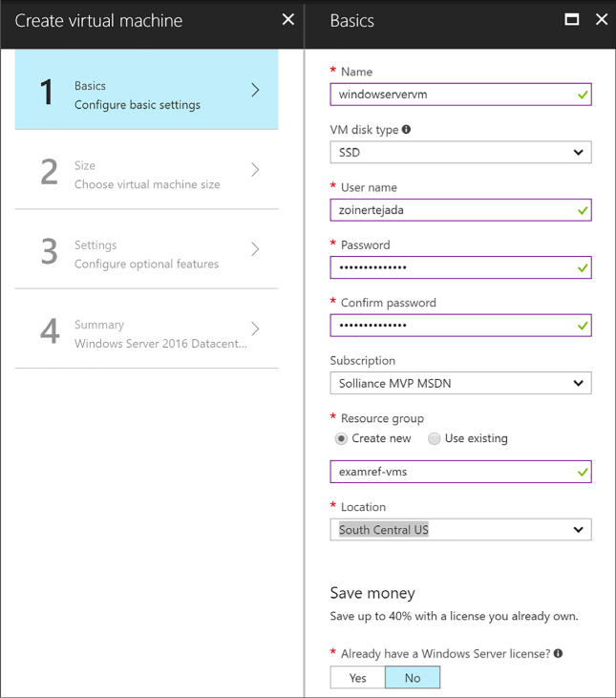
Task: Open the Location dropdown showing South Central US
Action: coord(460,529)
